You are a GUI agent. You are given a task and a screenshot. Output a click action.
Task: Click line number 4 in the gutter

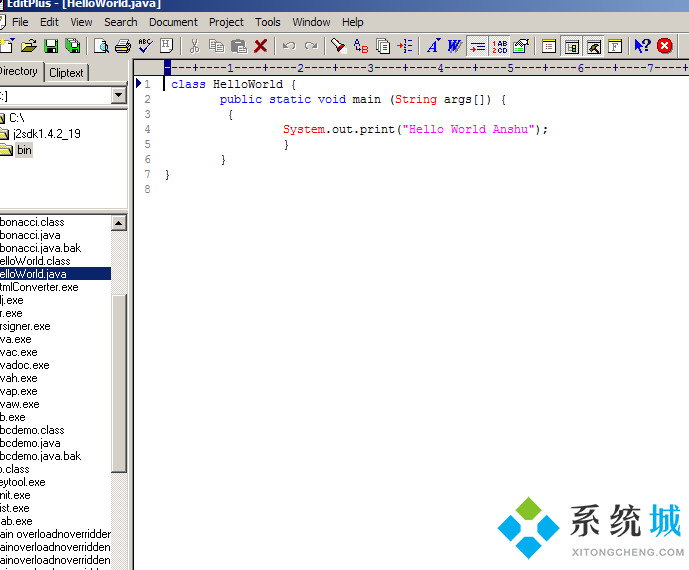tap(147, 129)
